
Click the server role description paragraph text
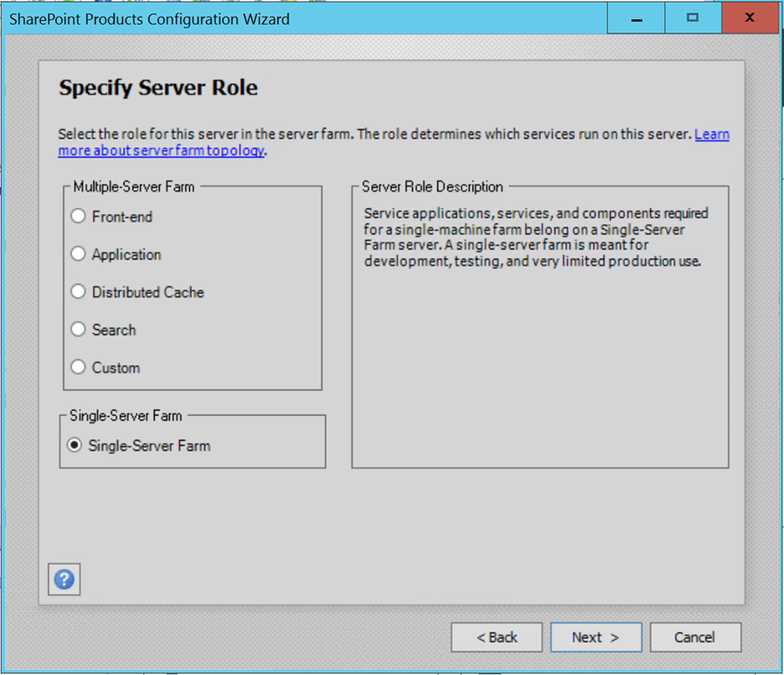point(536,237)
